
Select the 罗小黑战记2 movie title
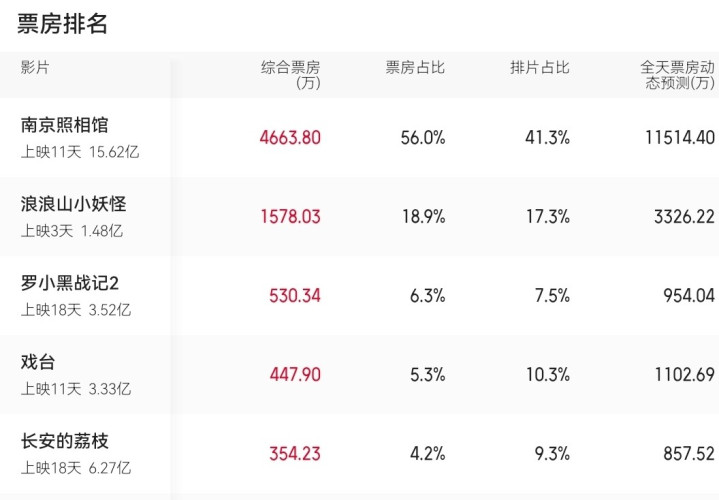click(x=70, y=283)
